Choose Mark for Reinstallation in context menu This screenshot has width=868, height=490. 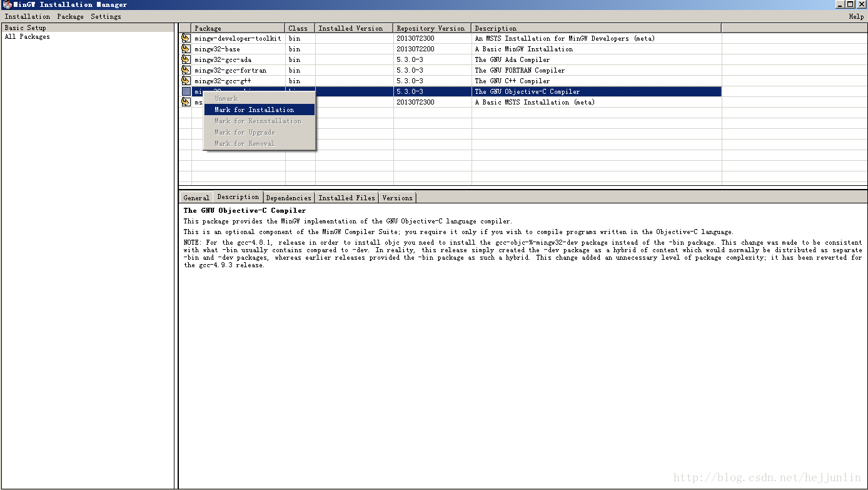[260, 121]
